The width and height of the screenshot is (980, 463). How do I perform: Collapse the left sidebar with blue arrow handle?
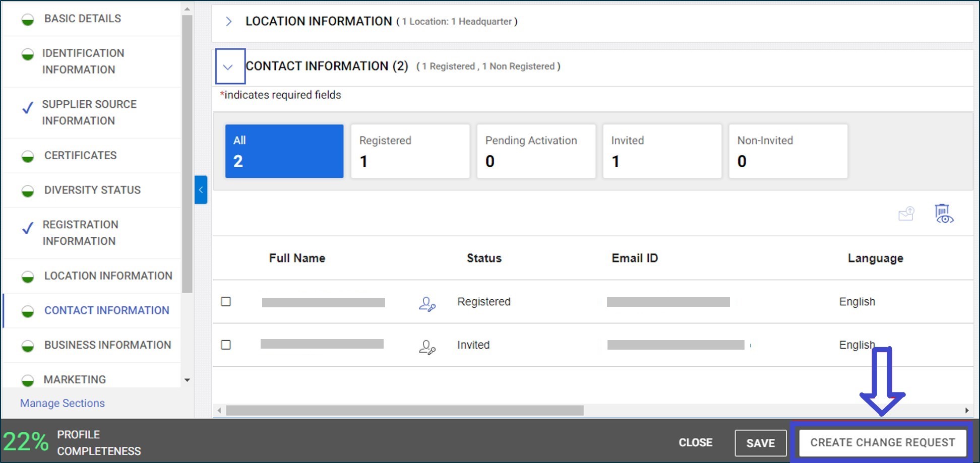click(201, 189)
